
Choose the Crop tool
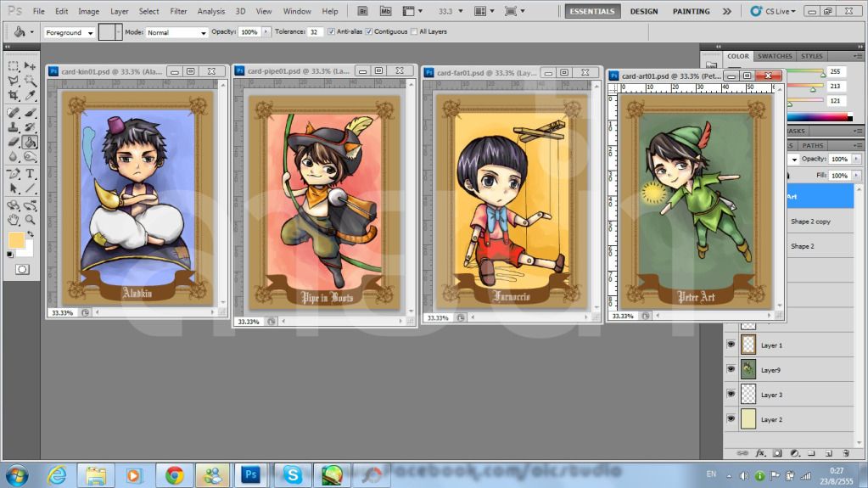click(x=14, y=96)
